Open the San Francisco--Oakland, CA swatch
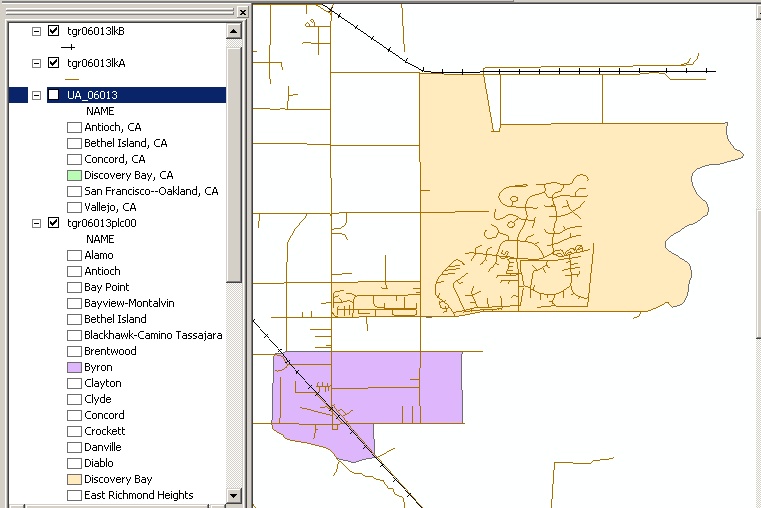The height and width of the screenshot is (508, 761). point(74,192)
